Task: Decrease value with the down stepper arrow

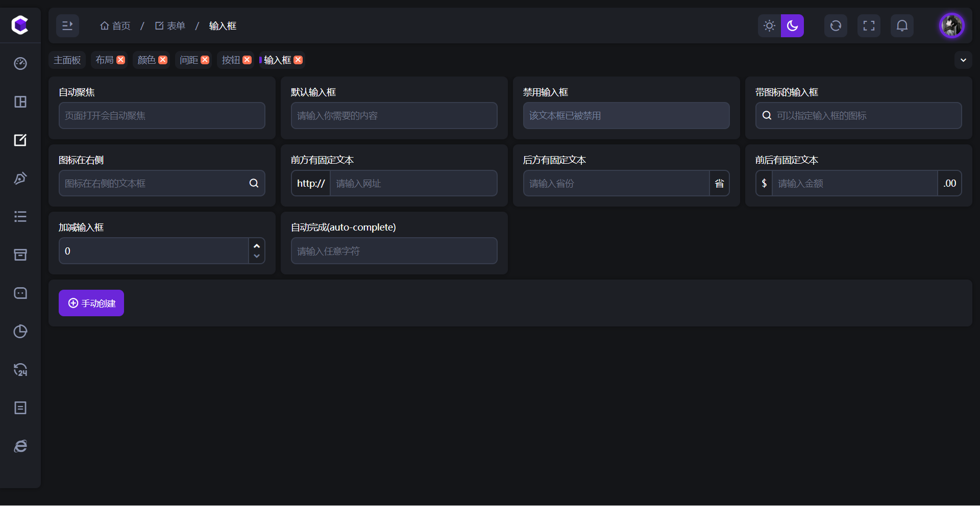Action: click(257, 257)
